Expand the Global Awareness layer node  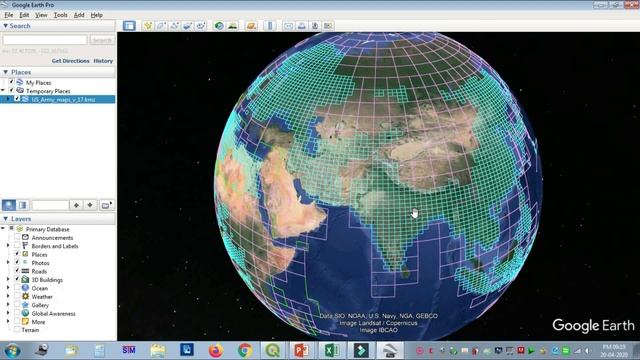(x=8, y=313)
